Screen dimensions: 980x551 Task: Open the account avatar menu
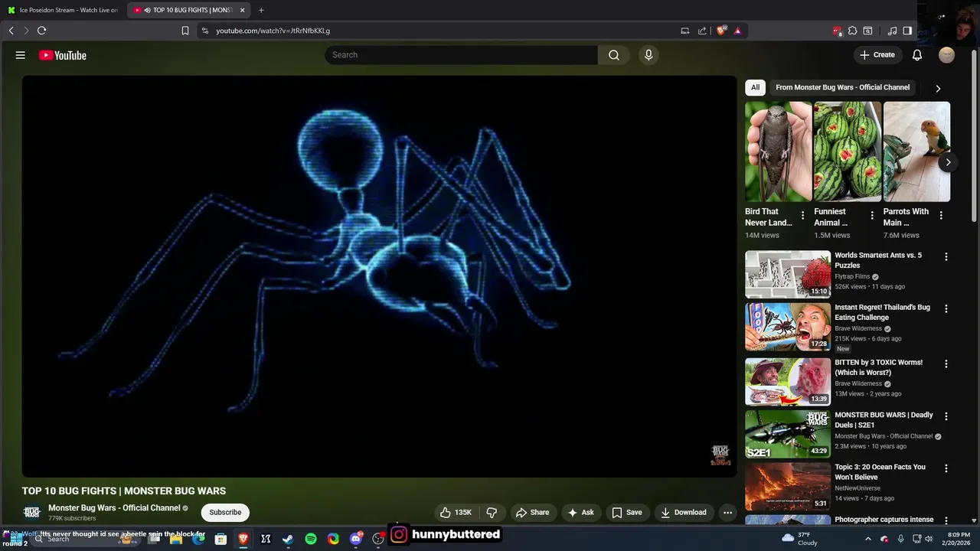coord(947,55)
